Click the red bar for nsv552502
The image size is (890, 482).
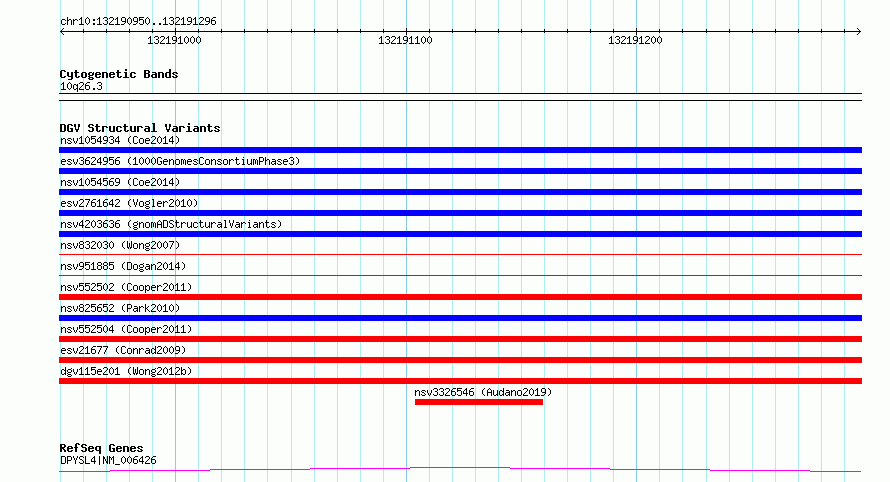[460, 297]
